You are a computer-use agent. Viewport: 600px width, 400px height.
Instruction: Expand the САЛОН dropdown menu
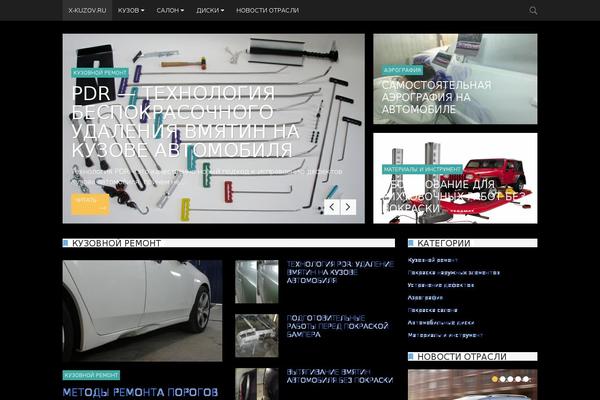coord(170,10)
